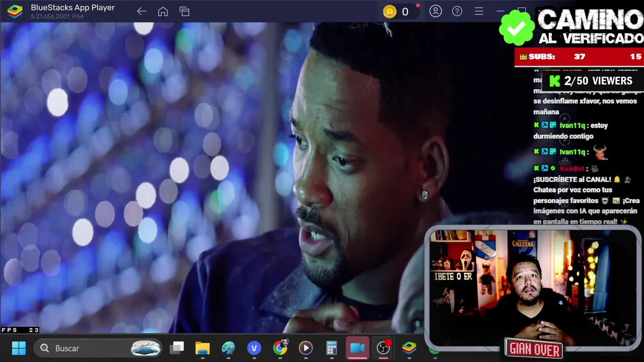Click '¡SUSCRÍBETE al CANAL!' chat text

pyautogui.click(x=572, y=179)
